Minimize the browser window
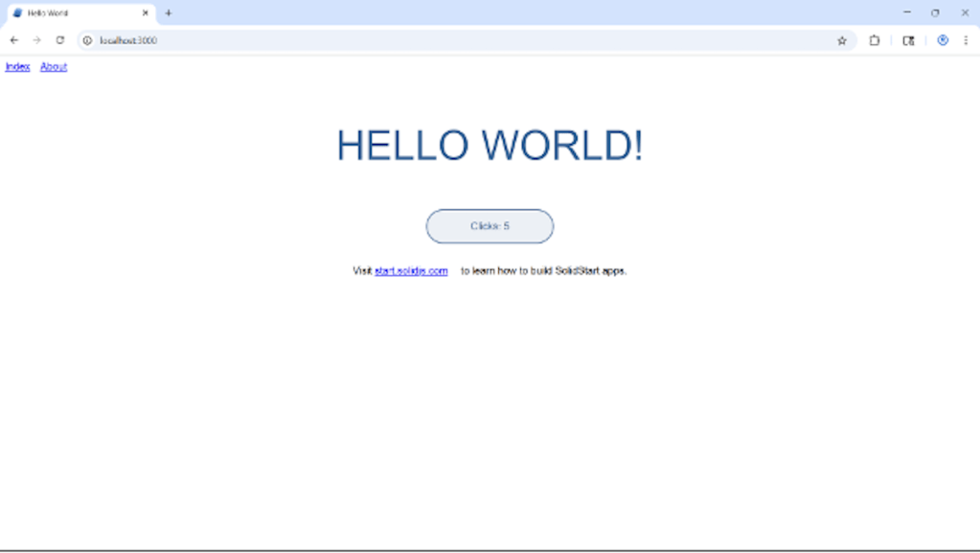This screenshot has height=553, width=980. (905, 12)
